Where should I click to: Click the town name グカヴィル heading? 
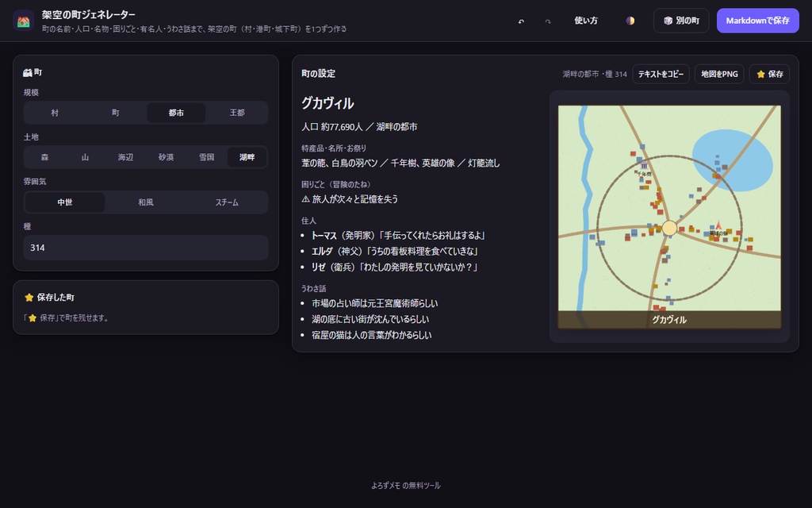click(327, 103)
